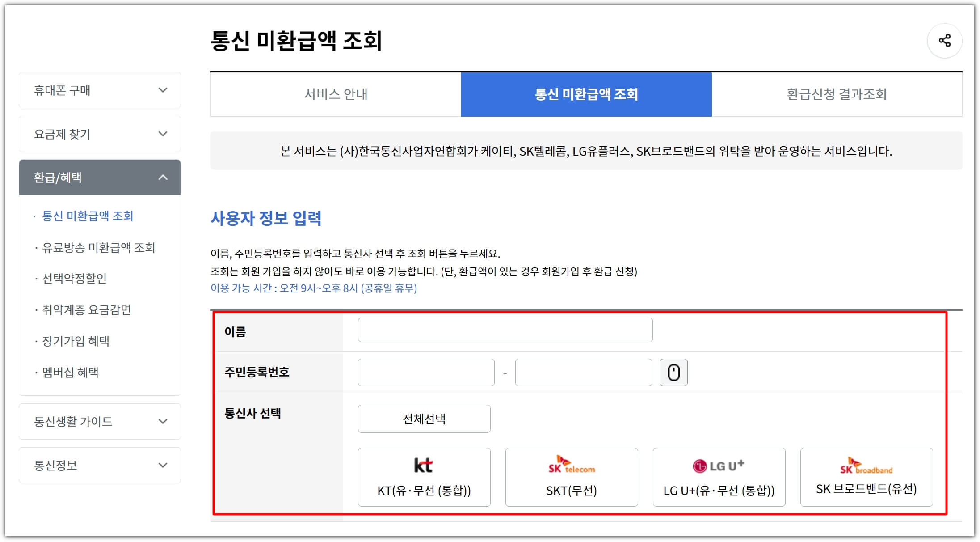
Task: Click the secure keypad mouse icon
Action: pyautogui.click(x=673, y=372)
